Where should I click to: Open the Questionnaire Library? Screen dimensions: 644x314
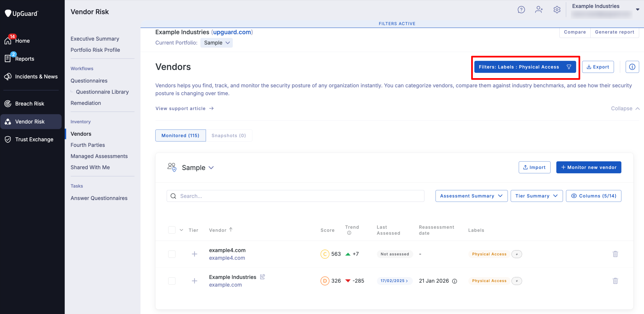[x=102, y=92]
